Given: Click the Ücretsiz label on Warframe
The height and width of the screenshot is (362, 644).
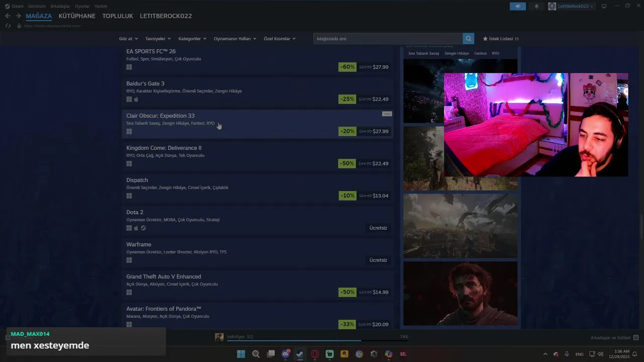Looking at the screenshot, I should pos(378,260).
